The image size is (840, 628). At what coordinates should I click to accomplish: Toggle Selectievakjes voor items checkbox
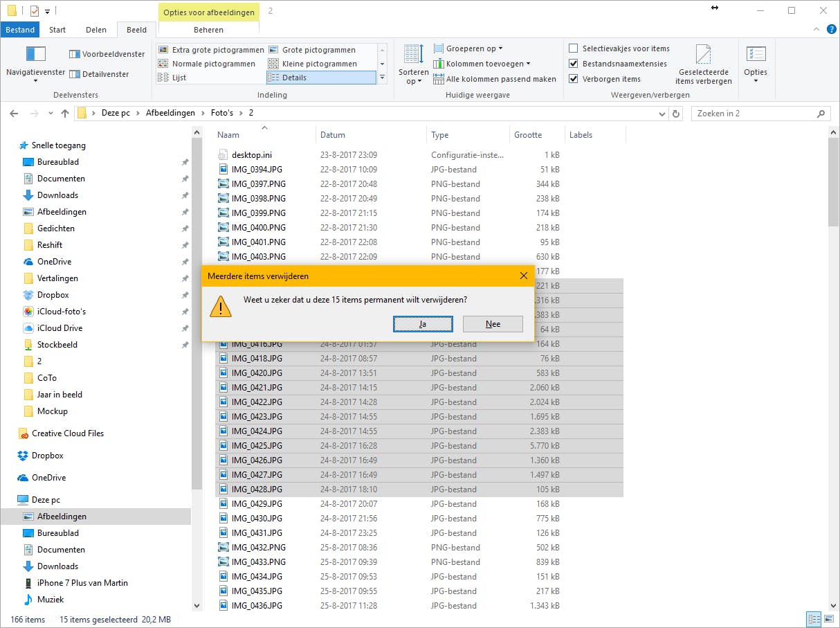coord(573,48)
